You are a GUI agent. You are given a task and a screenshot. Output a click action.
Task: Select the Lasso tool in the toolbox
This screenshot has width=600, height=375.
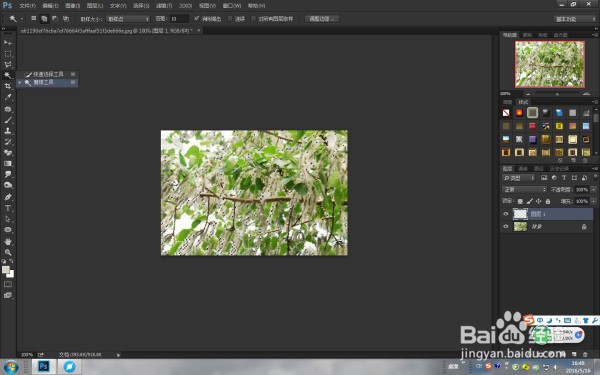click(8, 64)
